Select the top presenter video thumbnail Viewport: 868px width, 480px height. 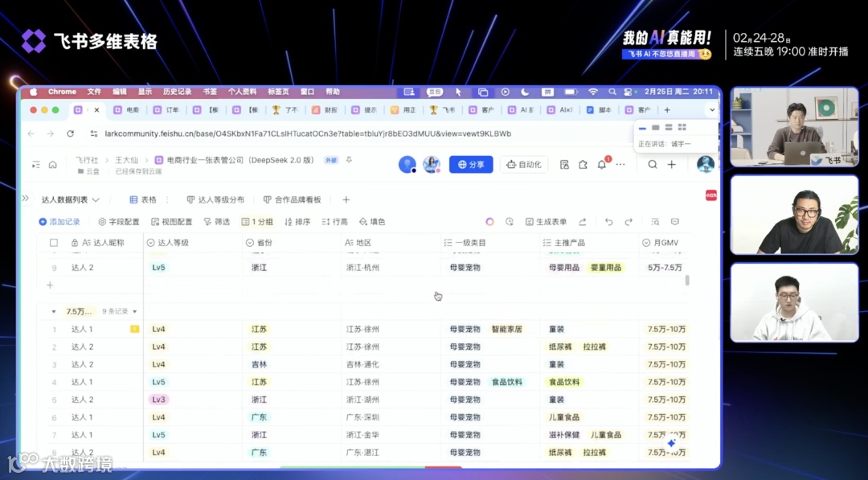click(x=794, y=127)
